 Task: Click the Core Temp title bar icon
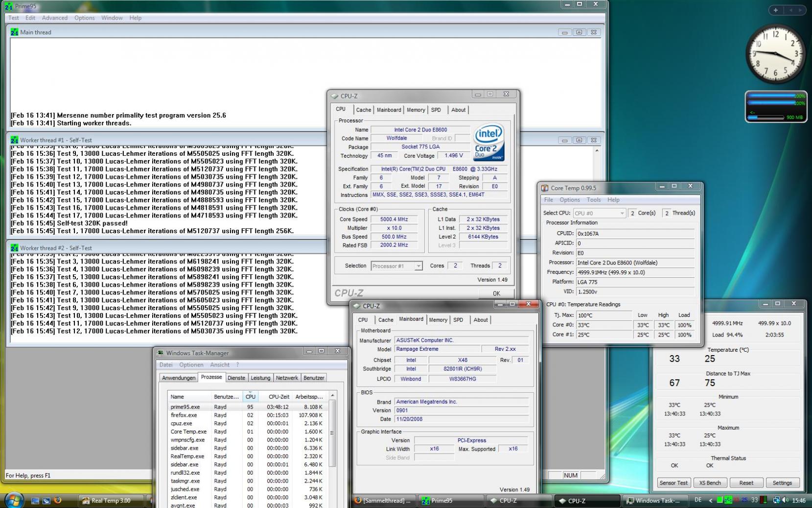click(x=545, y=188)
